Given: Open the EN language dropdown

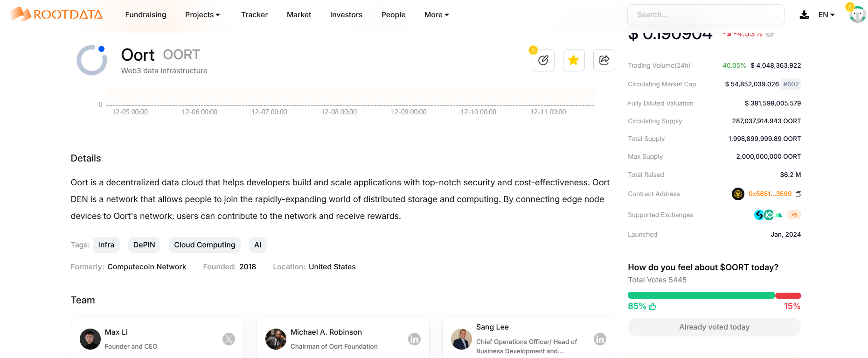Looking at the screenshot, I should point(826,14).
